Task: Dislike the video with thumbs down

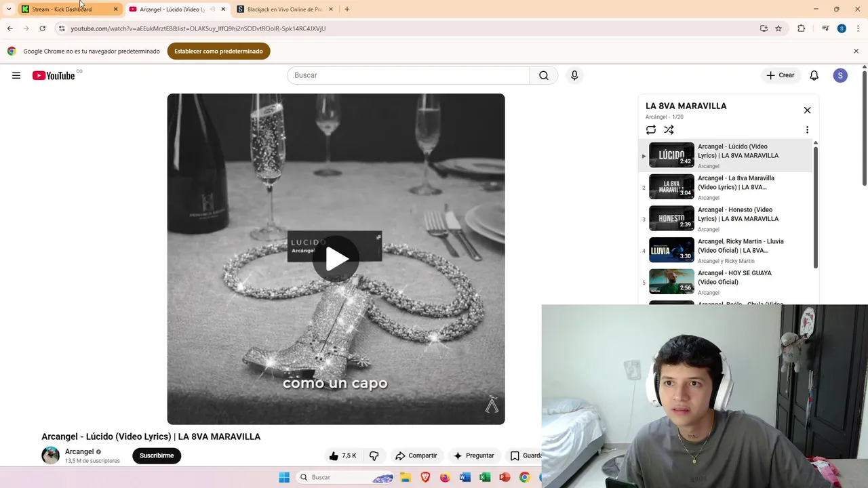Action: tap(374, 455)
